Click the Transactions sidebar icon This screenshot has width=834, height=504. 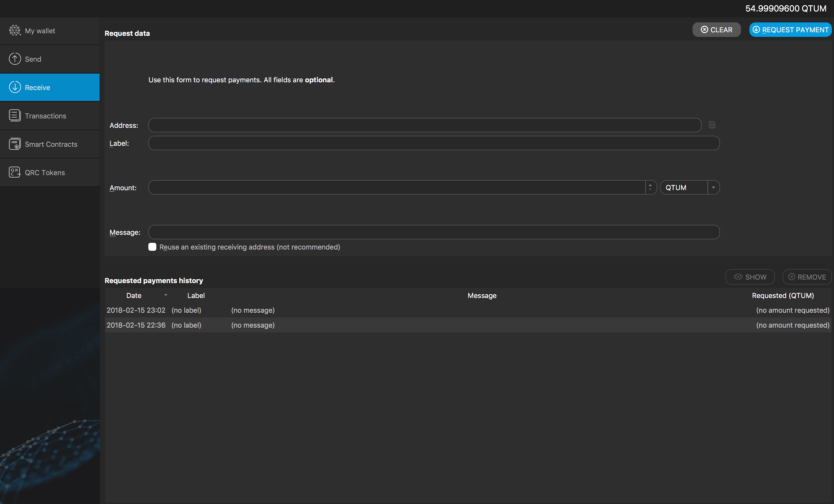(x=14, y=115)
